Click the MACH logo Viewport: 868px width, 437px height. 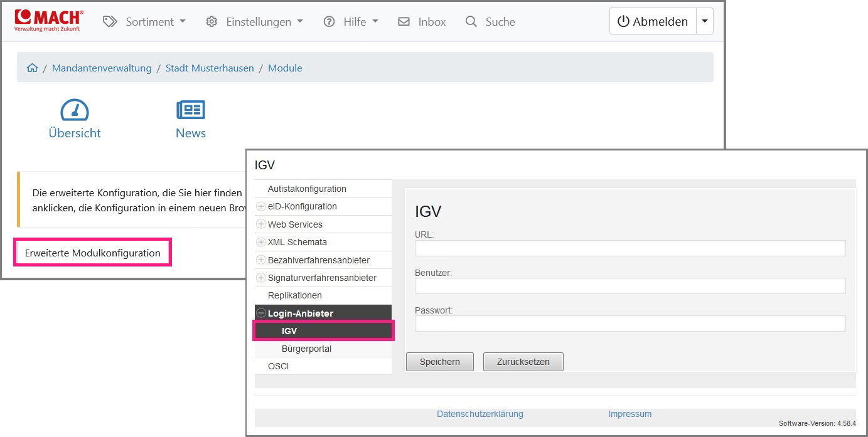48,19
